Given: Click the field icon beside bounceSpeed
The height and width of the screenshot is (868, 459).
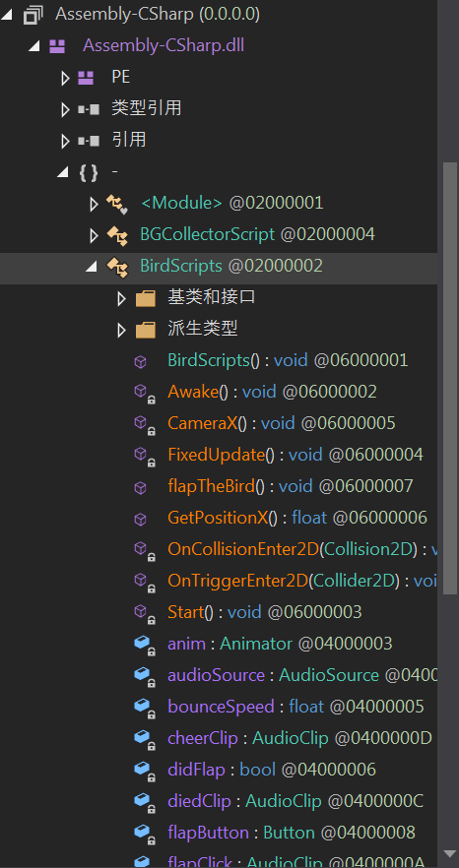Looking at the screenshot, I should pos(144,708).
